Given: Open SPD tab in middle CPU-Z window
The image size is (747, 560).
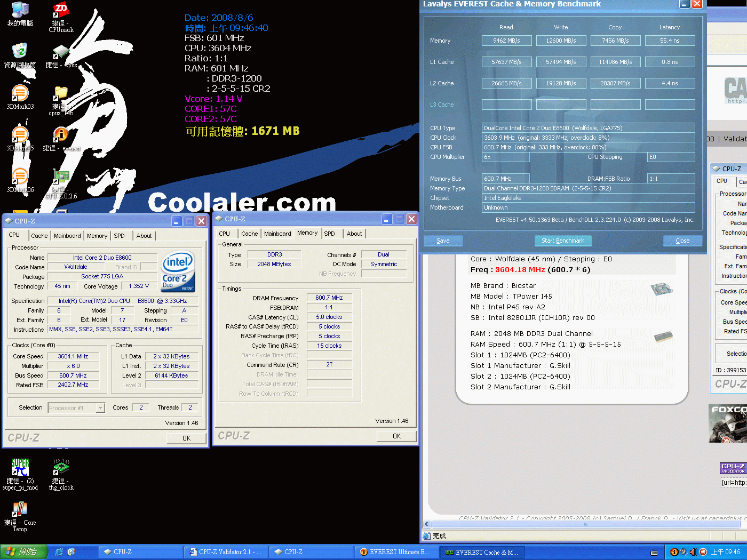Looking at the screenshot, I should click(x=330, y=234).
